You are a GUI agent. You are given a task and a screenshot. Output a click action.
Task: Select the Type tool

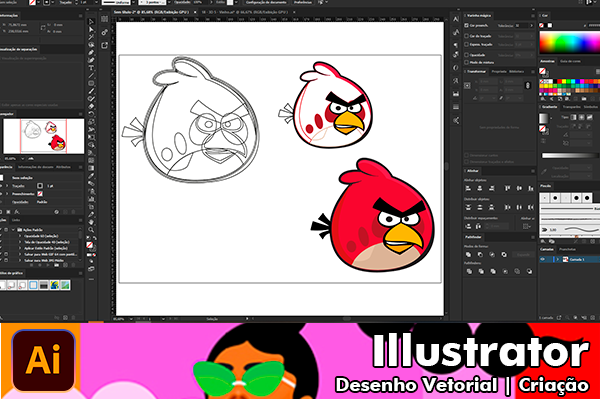coord(91,68)
